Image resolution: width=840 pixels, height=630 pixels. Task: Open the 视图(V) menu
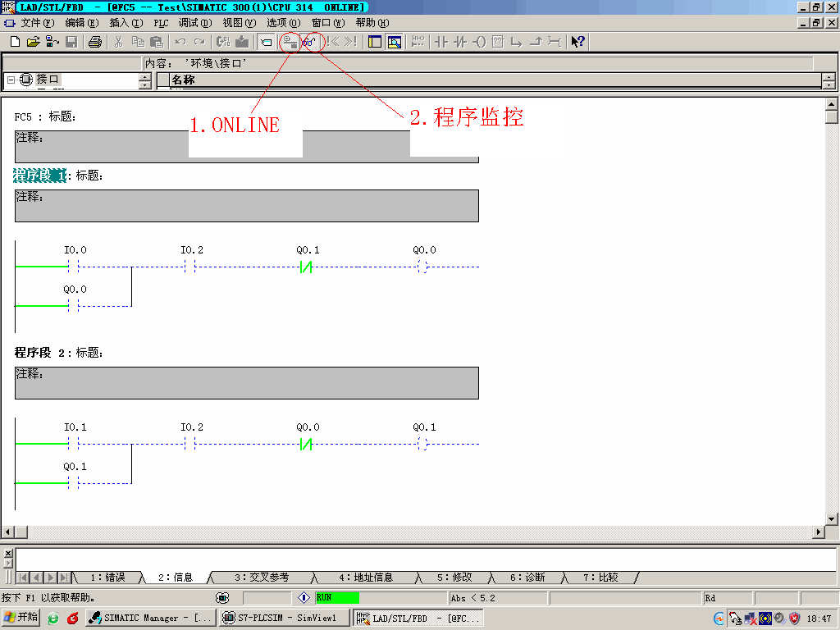pyautogui.click(x=239, y=23)
